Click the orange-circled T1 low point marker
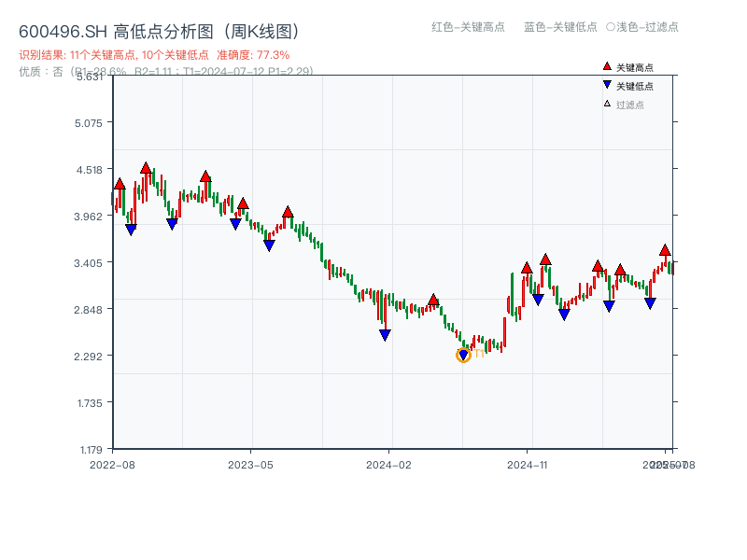Image resolution: width=747 pixels, height=560 pixels. point(463,355)
